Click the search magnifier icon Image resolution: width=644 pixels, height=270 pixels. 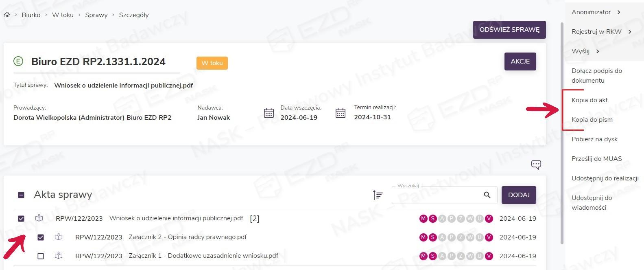coord(487,195)
